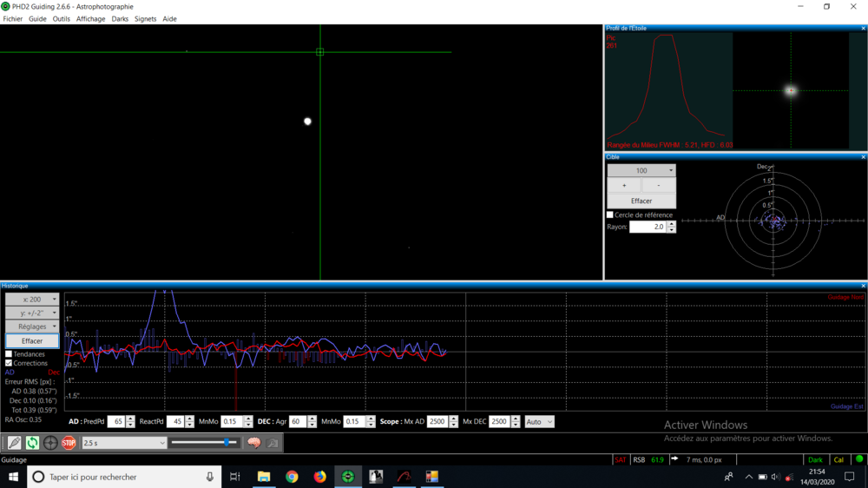Open File Explorer from taskbar

(264, 477)
